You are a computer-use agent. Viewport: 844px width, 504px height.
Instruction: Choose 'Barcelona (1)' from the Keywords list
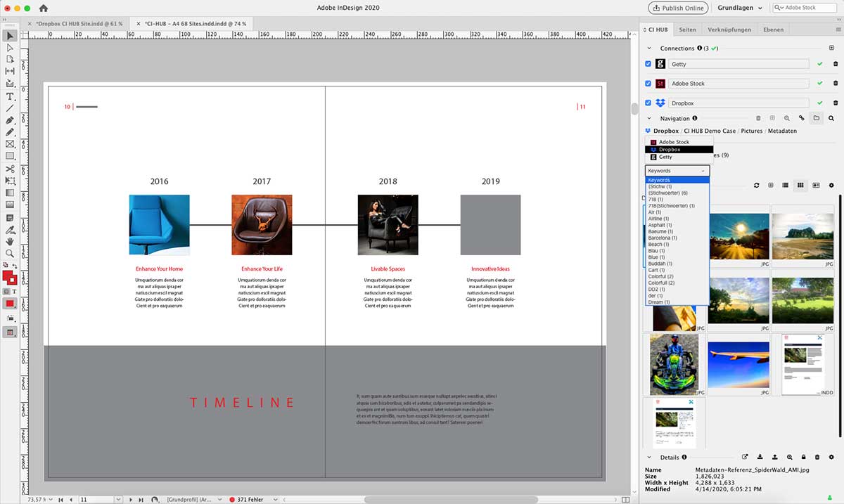coord(663,238)
